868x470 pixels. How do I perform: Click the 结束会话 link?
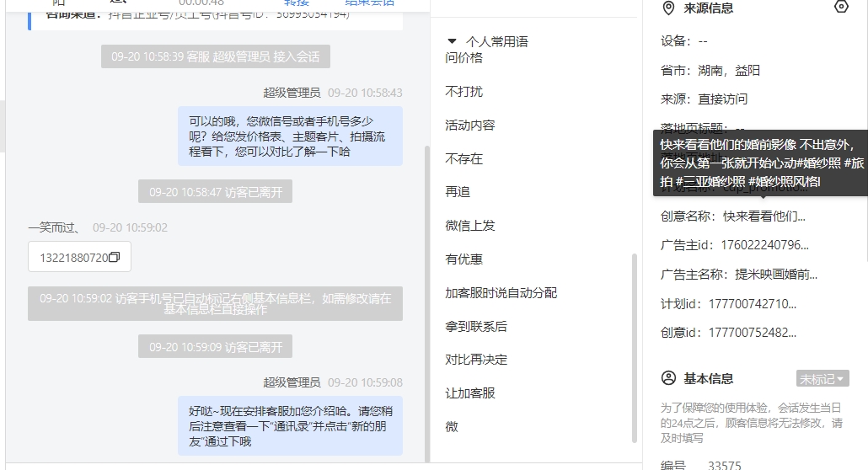pos(369,3)
